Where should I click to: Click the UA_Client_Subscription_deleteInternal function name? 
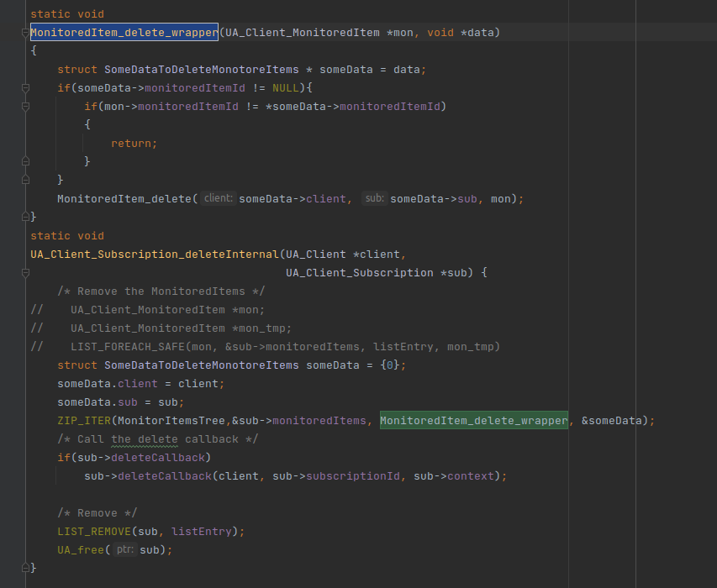[x=155, y=254]
